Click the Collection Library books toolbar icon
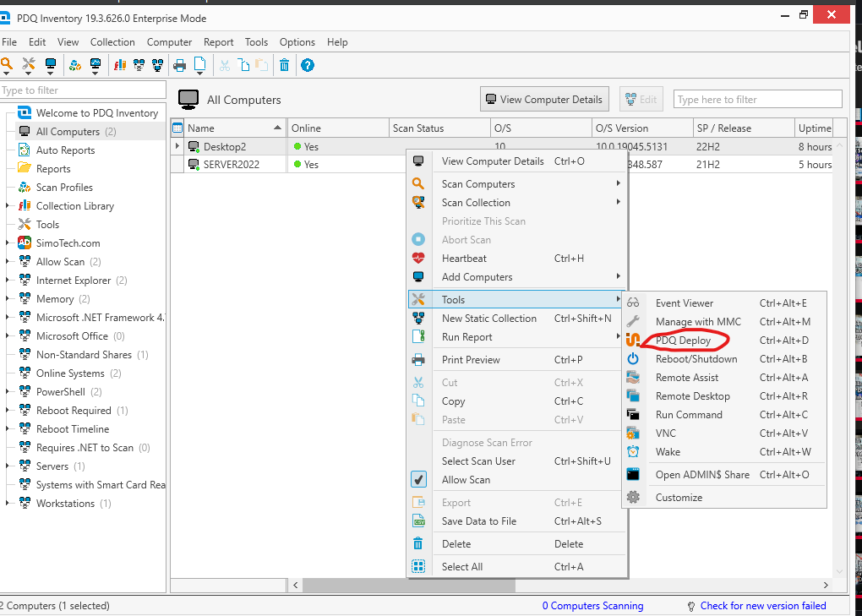 tap(120, 65)
